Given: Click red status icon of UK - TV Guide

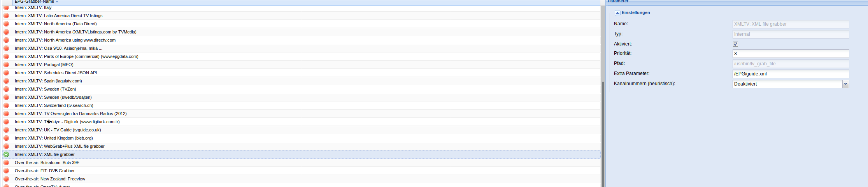Looking at the screenshot, I should [x=6, y=130].
